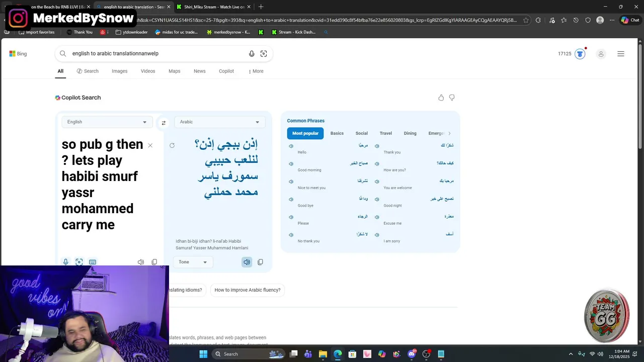Give thumbs up to Copilot Search
Screen dimensions: 644x362
(441, 98)
